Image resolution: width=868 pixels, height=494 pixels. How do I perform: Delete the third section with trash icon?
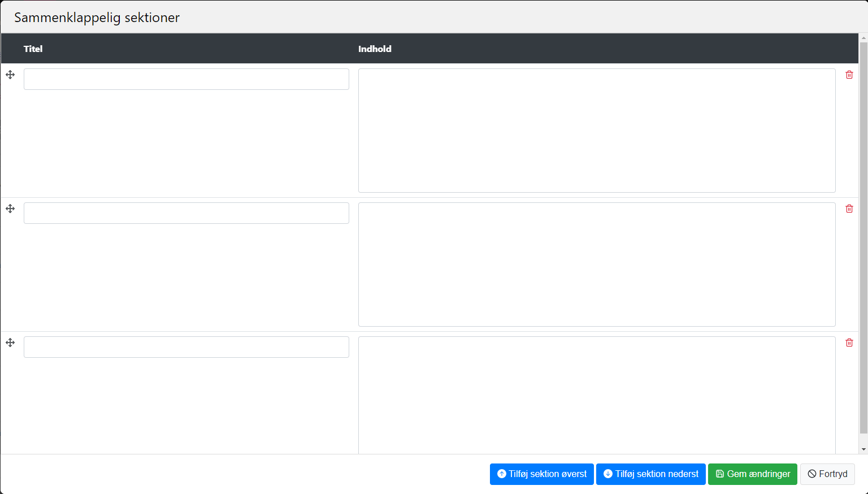849,343
